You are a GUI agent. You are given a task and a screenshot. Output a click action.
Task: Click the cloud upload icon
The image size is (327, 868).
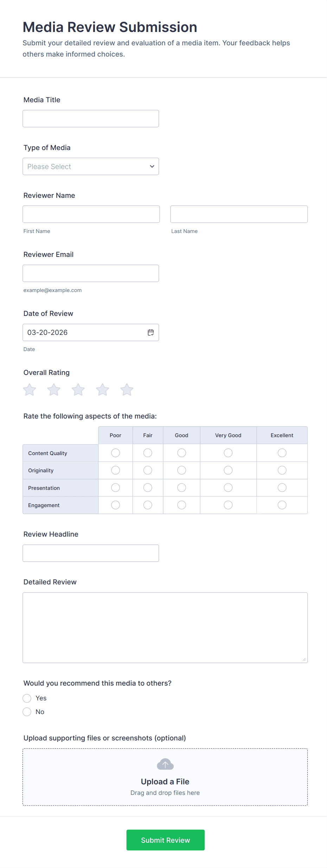tap(165, 764)
